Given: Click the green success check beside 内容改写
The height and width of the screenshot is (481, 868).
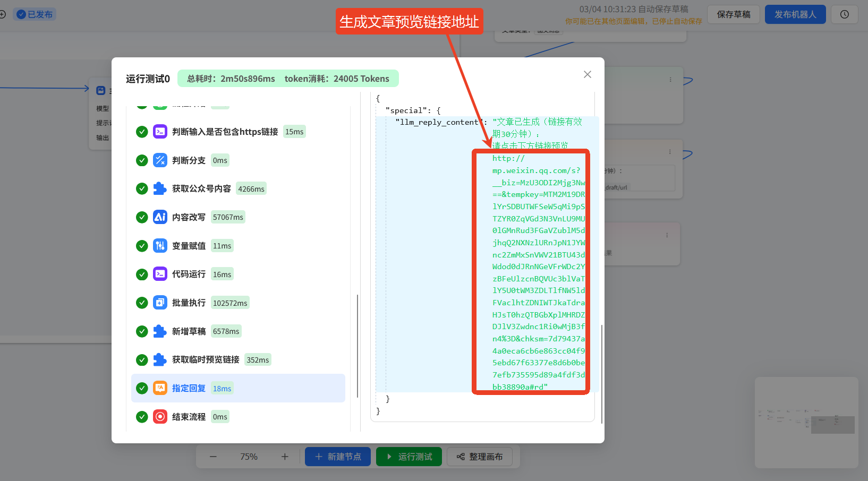Looking at the screenshot, I should 142,217.
